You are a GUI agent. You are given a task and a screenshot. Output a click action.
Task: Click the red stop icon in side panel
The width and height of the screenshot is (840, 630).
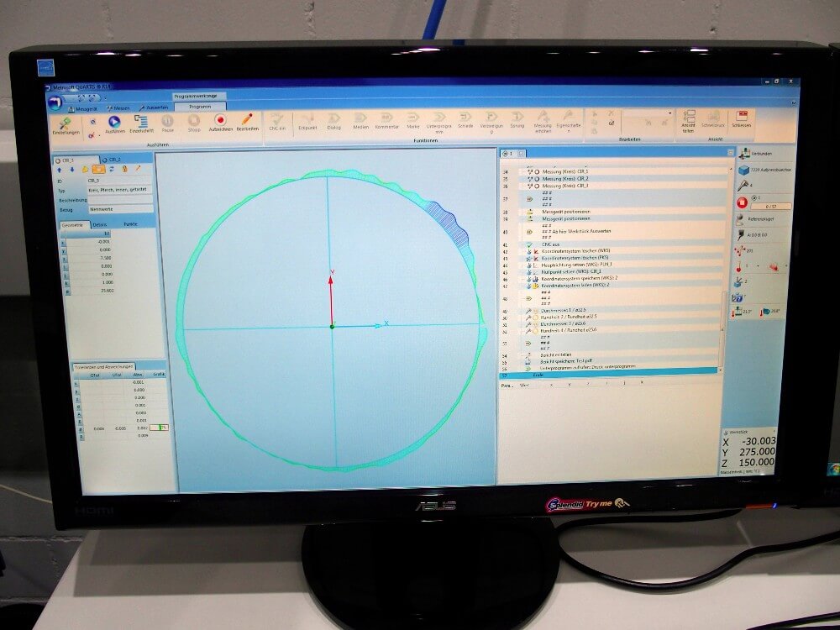pyautogui.click(x=742, y=202)
